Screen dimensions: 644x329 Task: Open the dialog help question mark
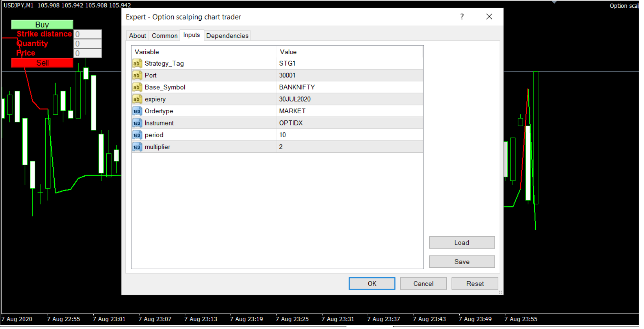462,16
